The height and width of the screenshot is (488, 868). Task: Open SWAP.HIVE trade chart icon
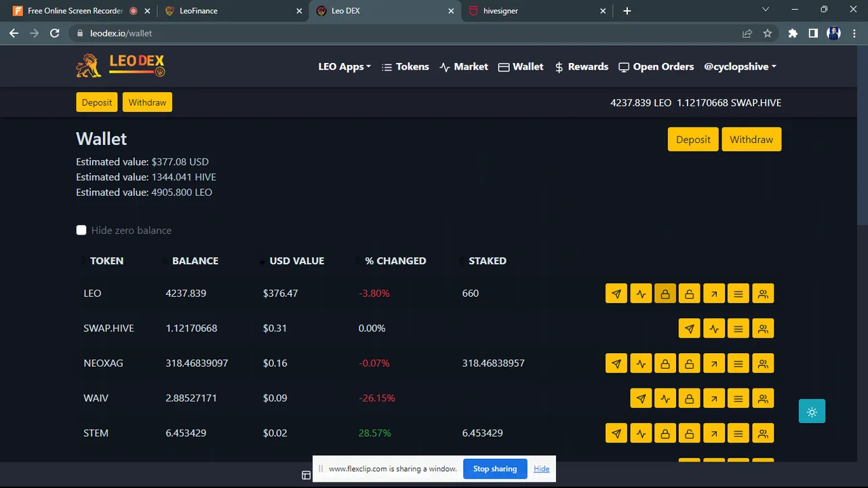pos(714,329)
